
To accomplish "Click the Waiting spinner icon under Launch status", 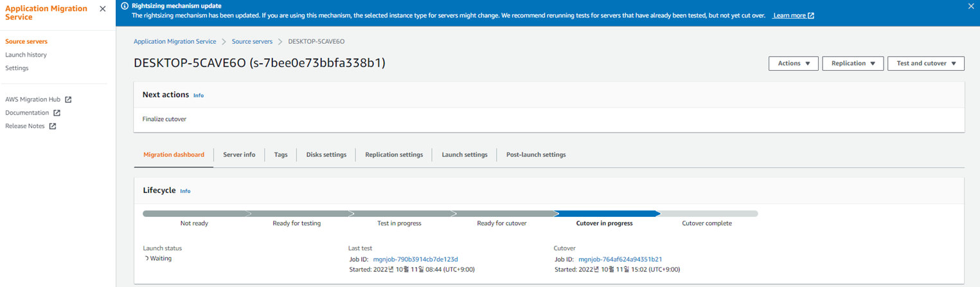I will pyautogui.click(x=147, y=259).
